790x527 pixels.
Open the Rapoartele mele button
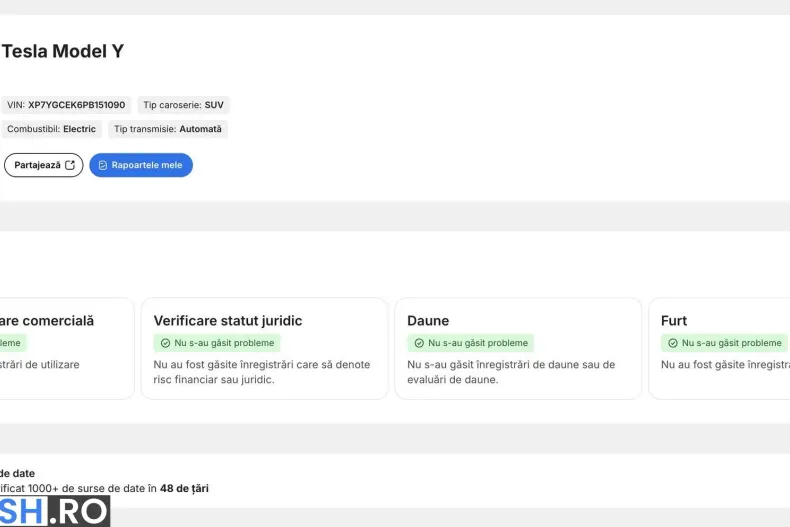pyautogui.click(x=141, y=165)
